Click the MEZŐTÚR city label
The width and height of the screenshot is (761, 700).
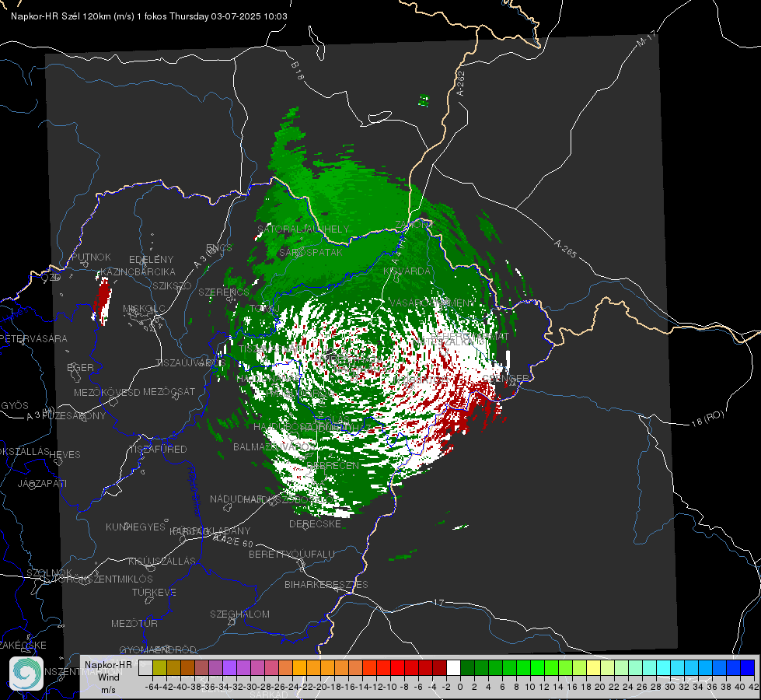click(x=134, y=623)
